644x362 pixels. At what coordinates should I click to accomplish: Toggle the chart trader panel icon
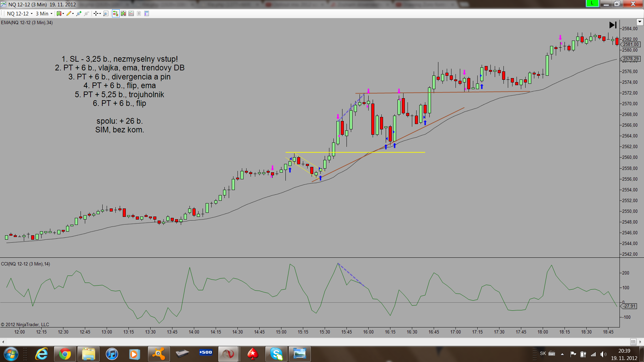pos(115,13)
